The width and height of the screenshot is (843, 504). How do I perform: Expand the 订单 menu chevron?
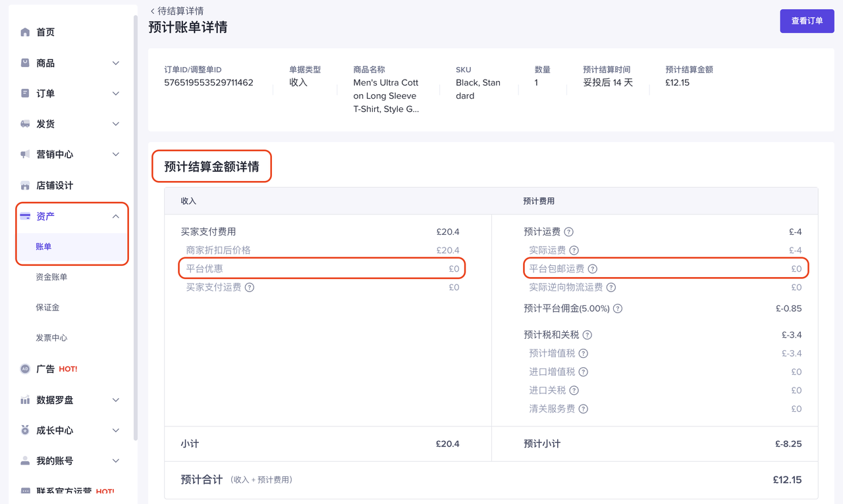116,93
